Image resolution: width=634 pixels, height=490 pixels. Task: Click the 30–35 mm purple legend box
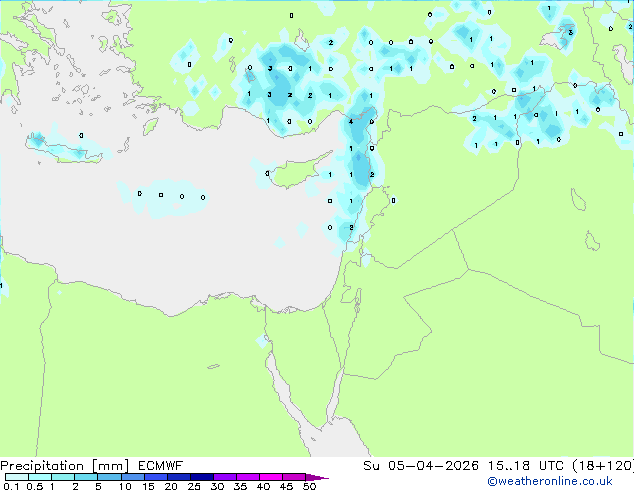click(225, 477)
